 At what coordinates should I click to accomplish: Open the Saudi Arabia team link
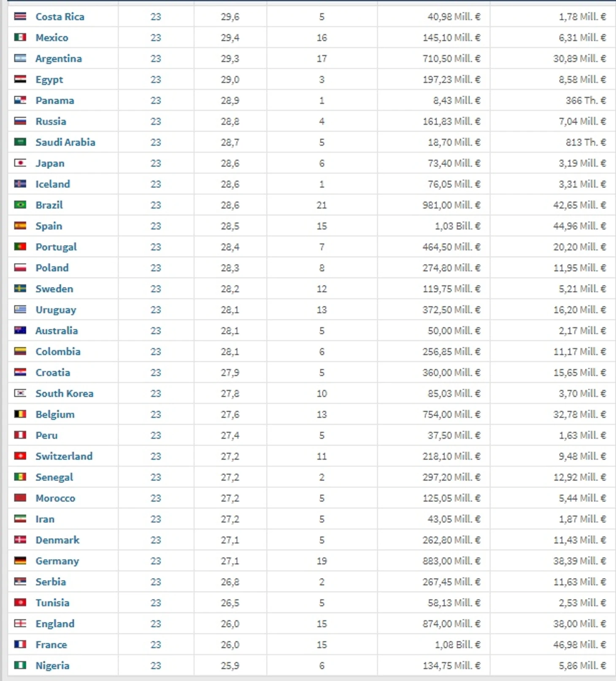(x=65, y=142)
